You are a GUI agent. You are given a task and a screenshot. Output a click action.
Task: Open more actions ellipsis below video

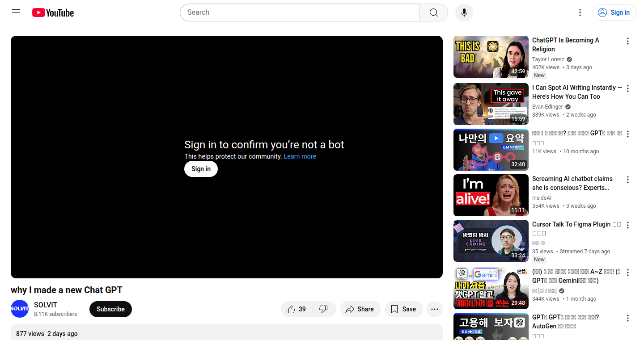(435, 309)
